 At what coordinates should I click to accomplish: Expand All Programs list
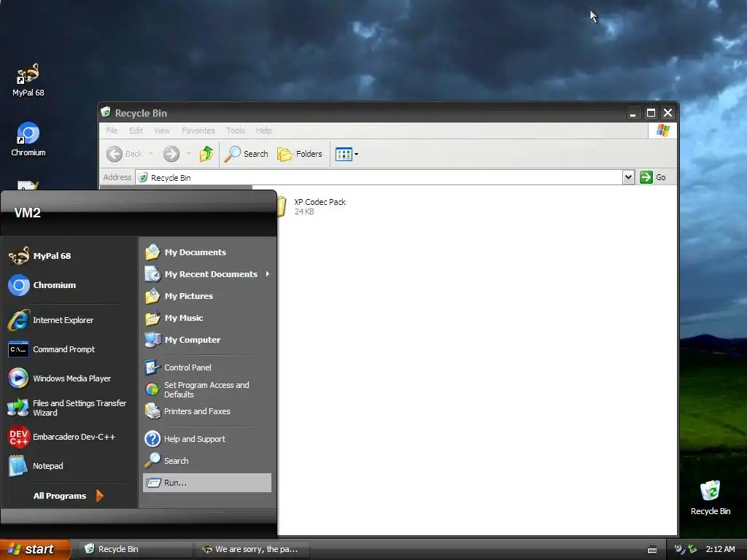click(x=69, y=496)
